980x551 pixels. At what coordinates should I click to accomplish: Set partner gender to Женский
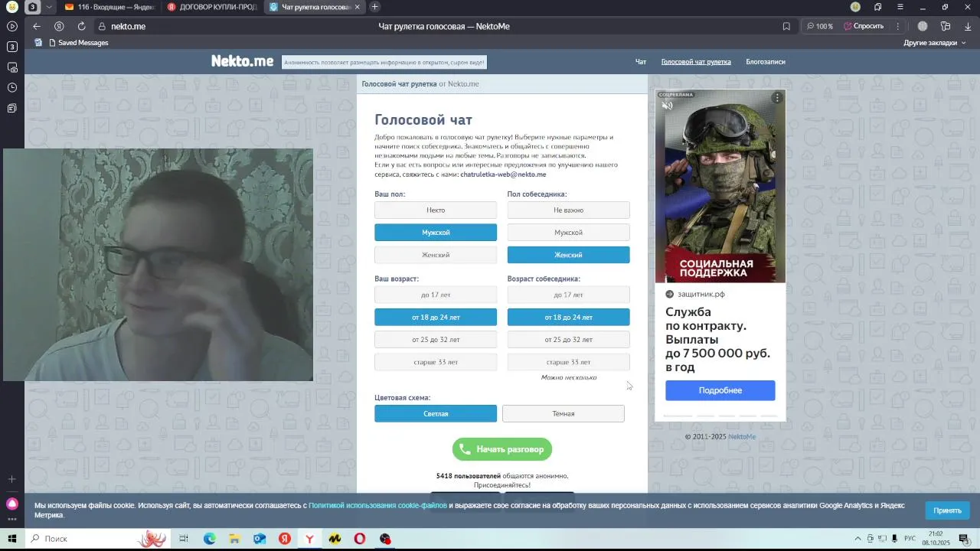568,255
